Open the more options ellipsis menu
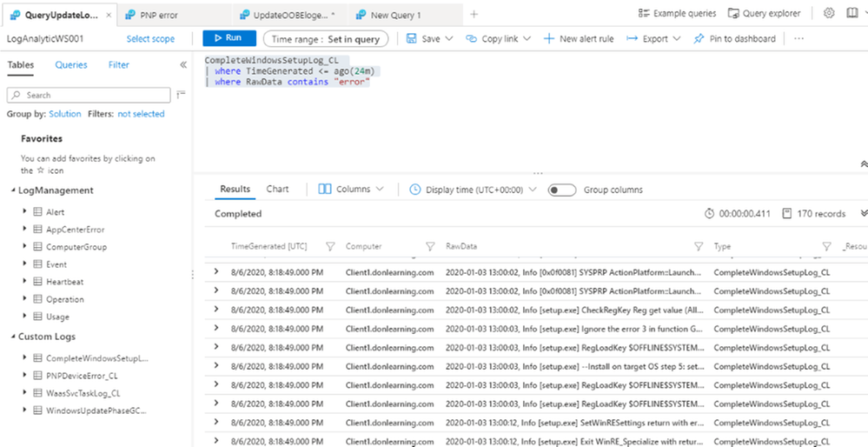 click(x=798, y=39)
